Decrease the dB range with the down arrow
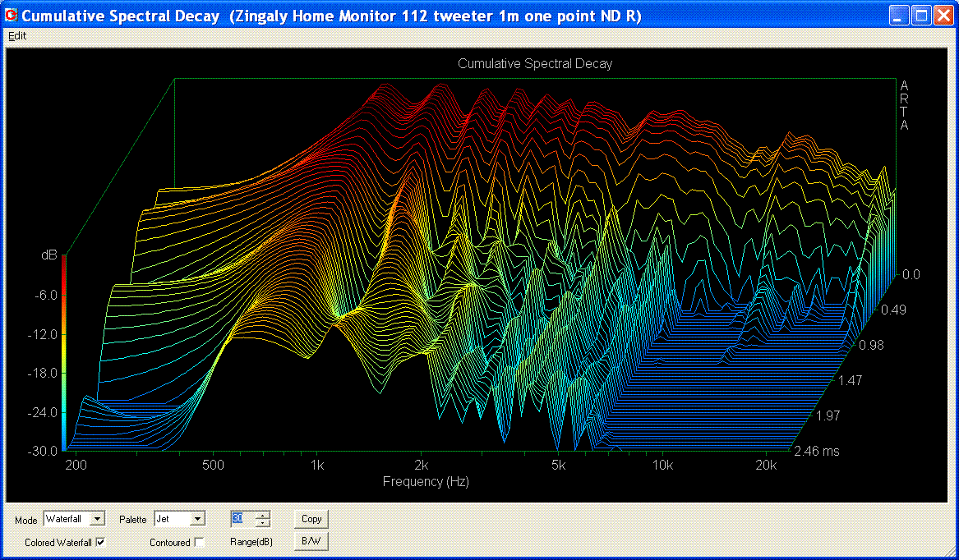 (263, 523)
